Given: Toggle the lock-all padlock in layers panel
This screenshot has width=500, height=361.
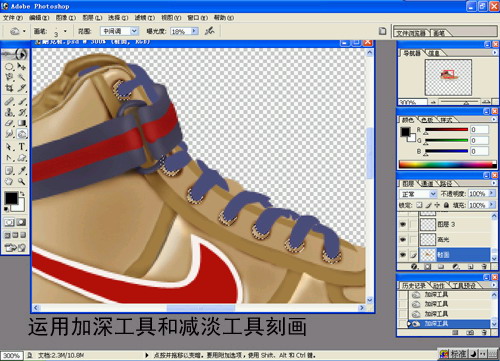Looking at the screenshot, I should point(446,205).
